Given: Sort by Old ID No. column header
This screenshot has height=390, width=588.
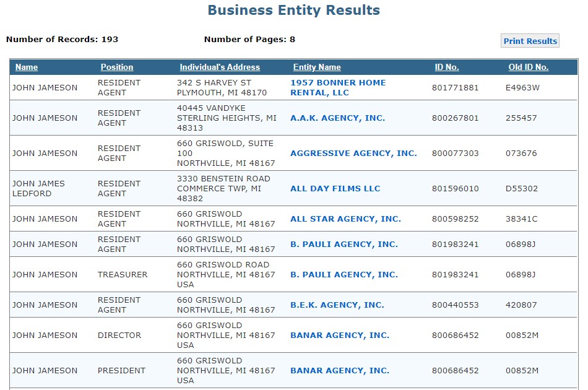Looking at the screenshot, I should point(529,67).
